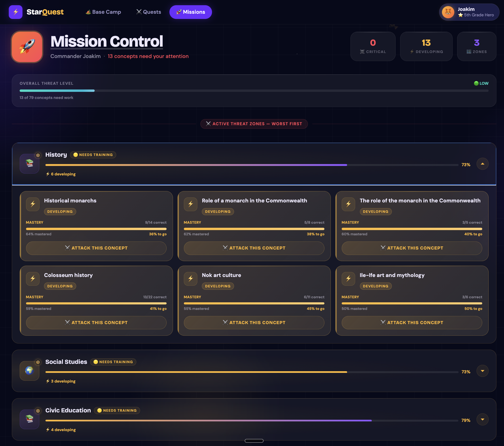The image size is (504, 446).
Task: Click the Ile-Ife art lightning icon
Action: click(x=348, y=279)
